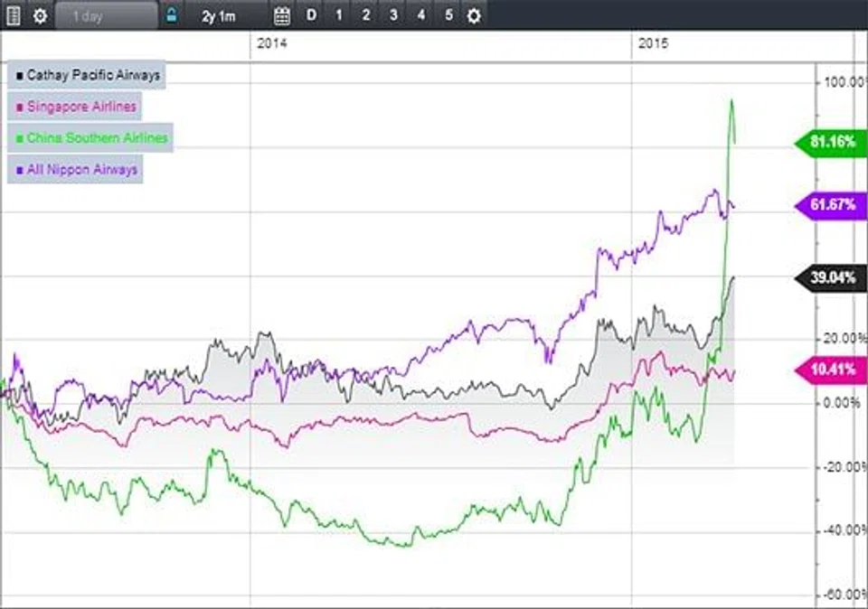The image size is (868, 609).
Task: Activate preset 5 in toolbar
Action: click(x=448, y=16)
